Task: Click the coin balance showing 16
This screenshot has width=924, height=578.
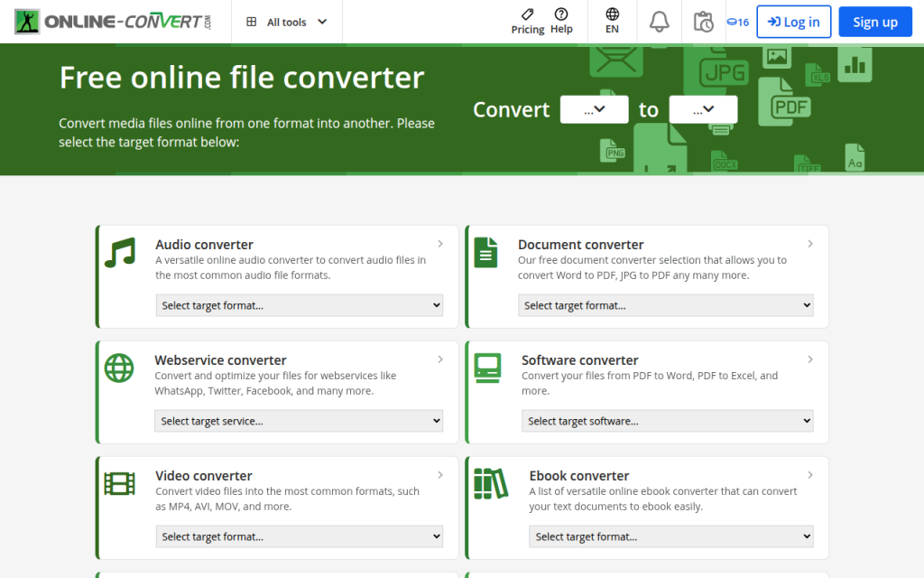Action: (x=737, y=22)
